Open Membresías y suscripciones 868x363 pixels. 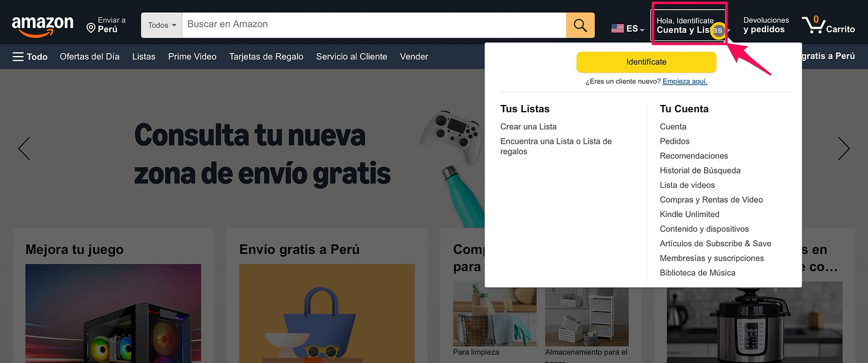tap(712, 258)
